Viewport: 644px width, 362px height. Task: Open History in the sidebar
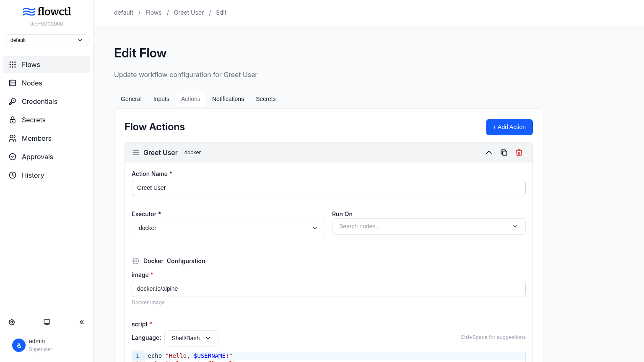coord(47,175)
